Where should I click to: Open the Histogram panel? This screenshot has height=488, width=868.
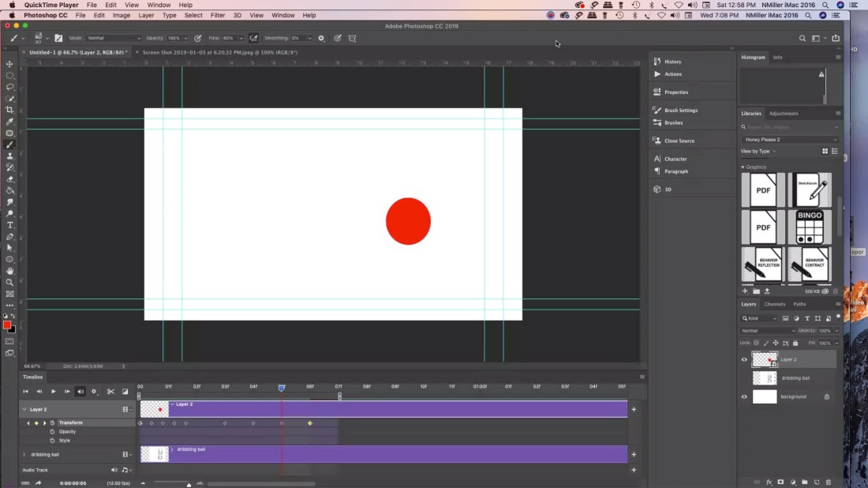pos(752,57)
